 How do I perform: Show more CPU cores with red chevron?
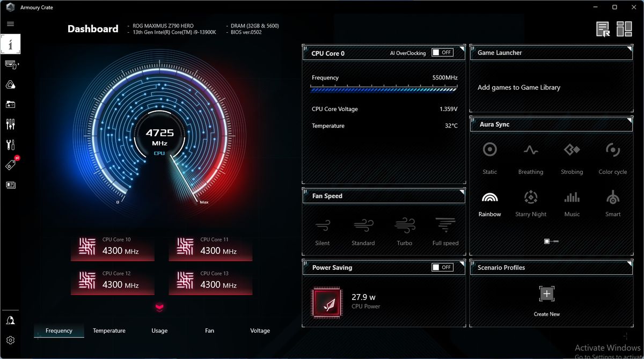point(160,307)
